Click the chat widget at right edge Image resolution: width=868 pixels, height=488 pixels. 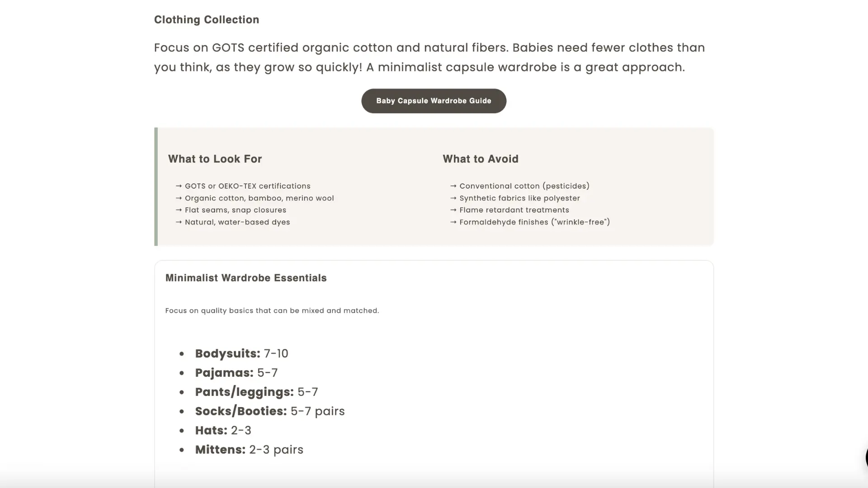[x=866, y=457]
